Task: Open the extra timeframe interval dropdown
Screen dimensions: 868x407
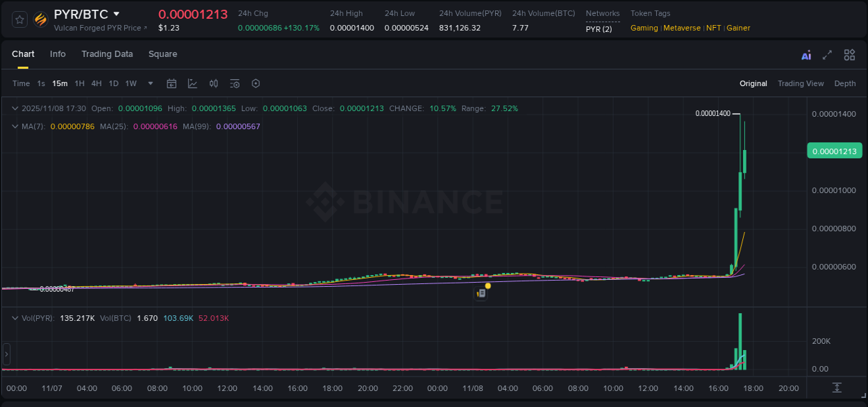Action: (x=149, y=83)
